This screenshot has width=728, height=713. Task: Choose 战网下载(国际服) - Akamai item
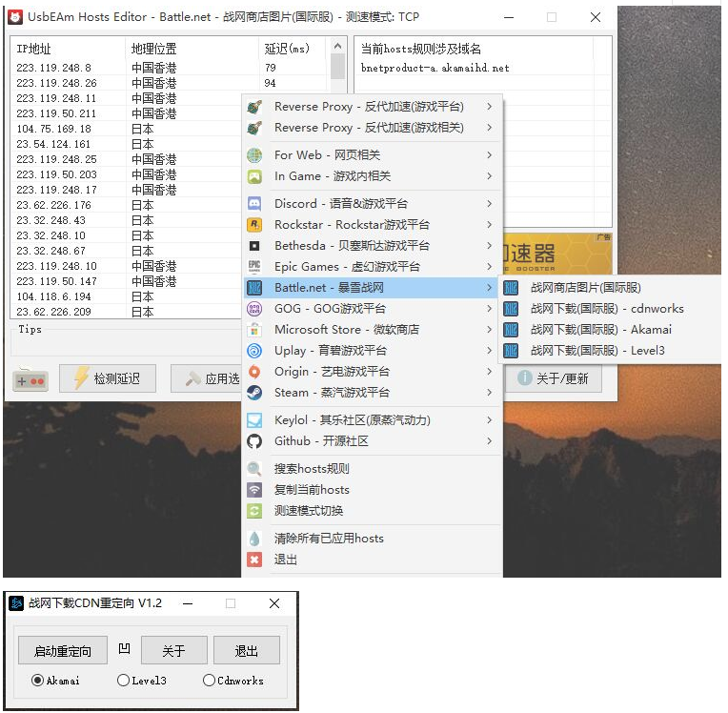(610, 330)
